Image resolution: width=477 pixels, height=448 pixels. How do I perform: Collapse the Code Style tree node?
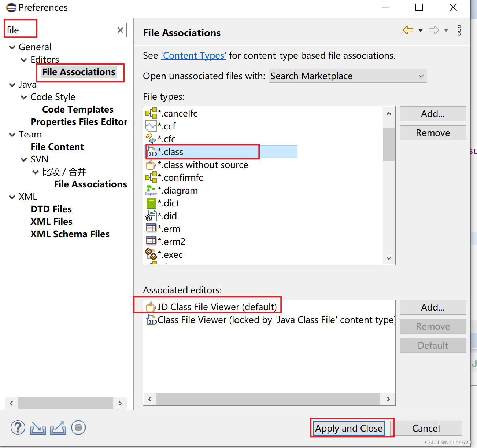[24, 97]
